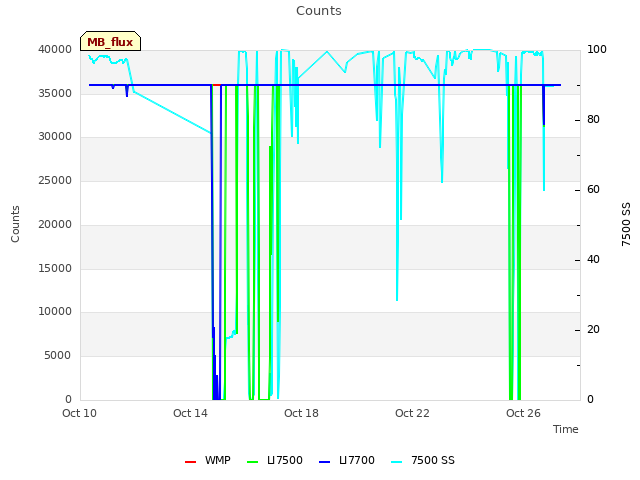Viewport: 640px width, 480px height.
Task: Click the chart title Counts
Action: (x=319, y=11)
